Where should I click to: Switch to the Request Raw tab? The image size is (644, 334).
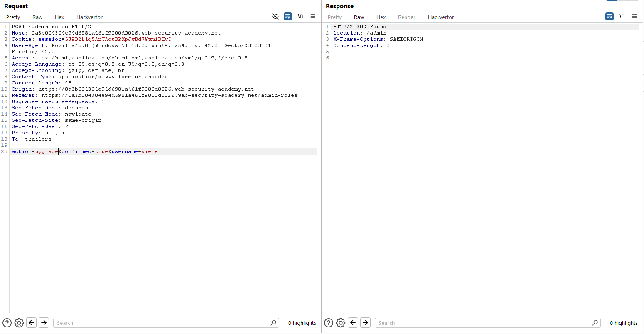(37, 17)
